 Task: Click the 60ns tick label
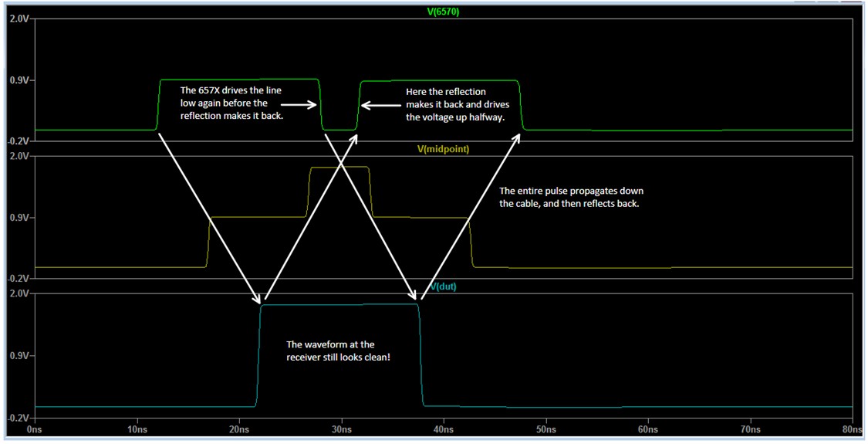pos(647,428)
